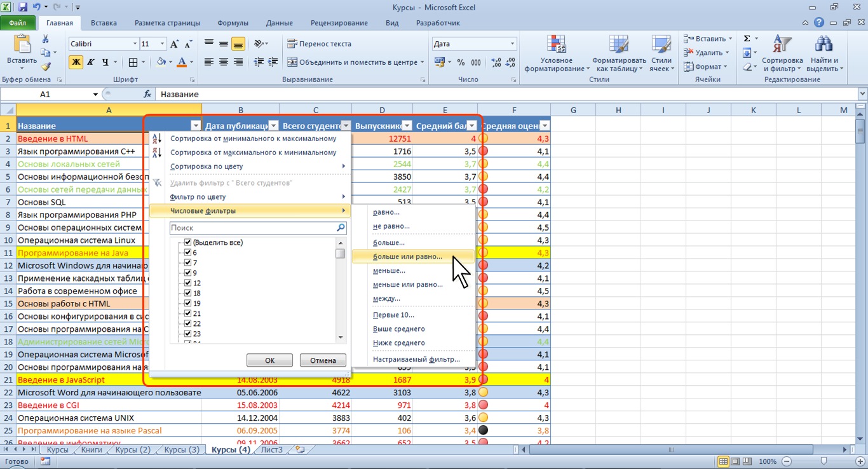Screen dimensions: 868x469
Task: Open Условное форматирование
Action: coord(557,53)
